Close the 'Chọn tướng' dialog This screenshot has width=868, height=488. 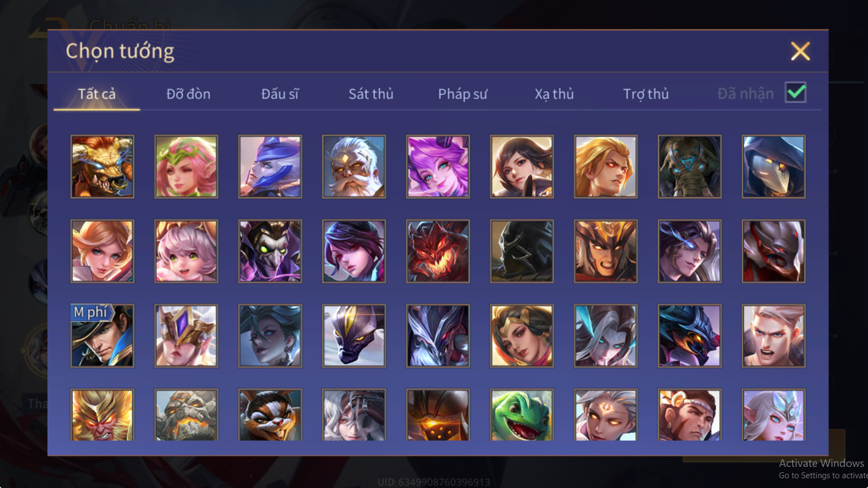click(800, 52)
